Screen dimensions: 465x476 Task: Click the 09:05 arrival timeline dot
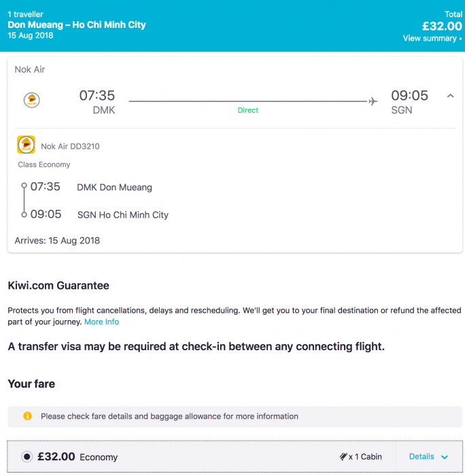pos(24,214)
